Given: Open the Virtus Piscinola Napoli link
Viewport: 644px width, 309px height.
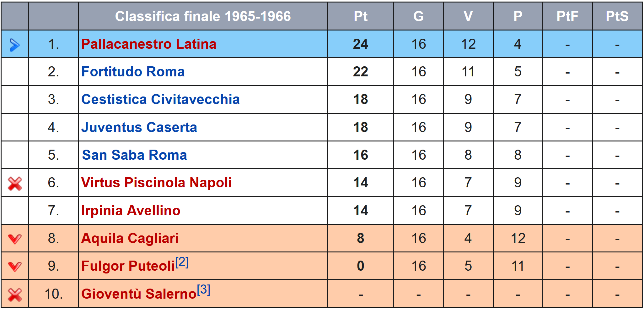Looking at the screenshot, I should pyautogui.click(x=156, y=183).
